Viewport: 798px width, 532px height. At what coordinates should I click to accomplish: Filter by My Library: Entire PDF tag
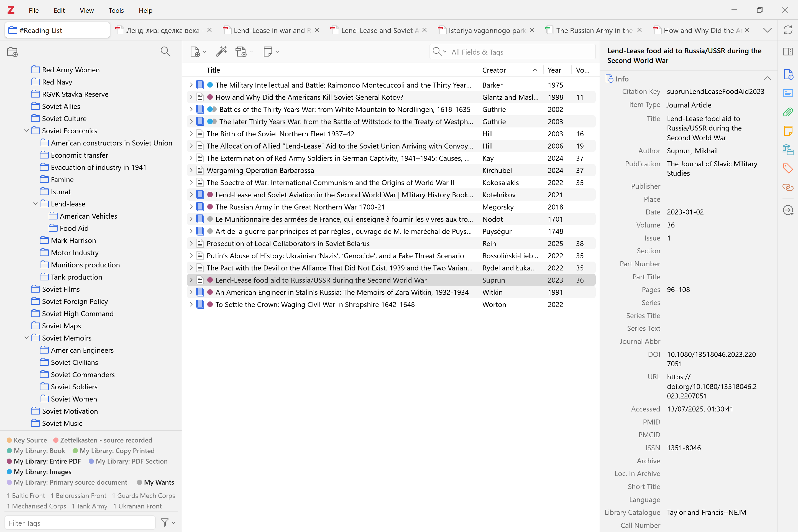[44, 461]
